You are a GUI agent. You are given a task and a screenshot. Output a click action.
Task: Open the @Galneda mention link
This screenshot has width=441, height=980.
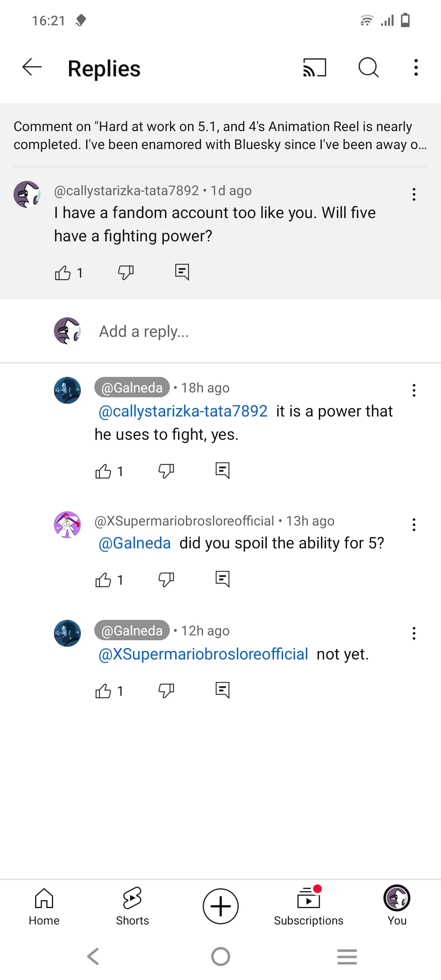click(134, 543)
